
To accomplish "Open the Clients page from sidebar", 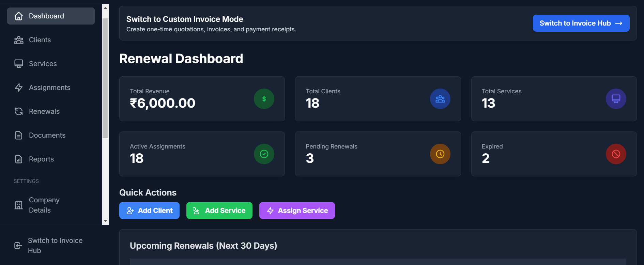I will pos(51,40).
